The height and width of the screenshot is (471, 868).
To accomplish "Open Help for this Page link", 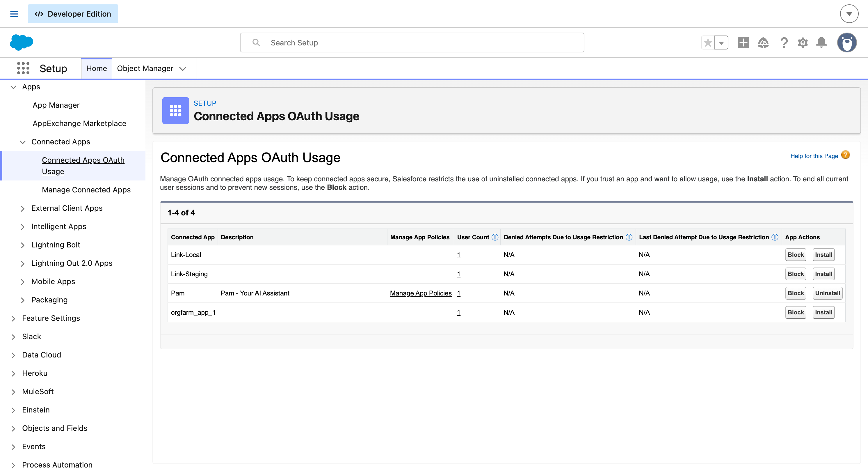I will pos(814,156).
